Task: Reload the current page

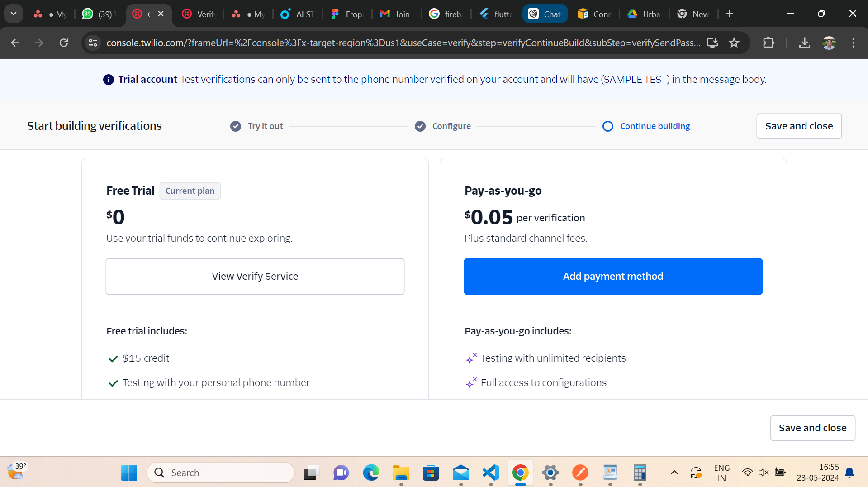Action: click(x=64, y=43)
